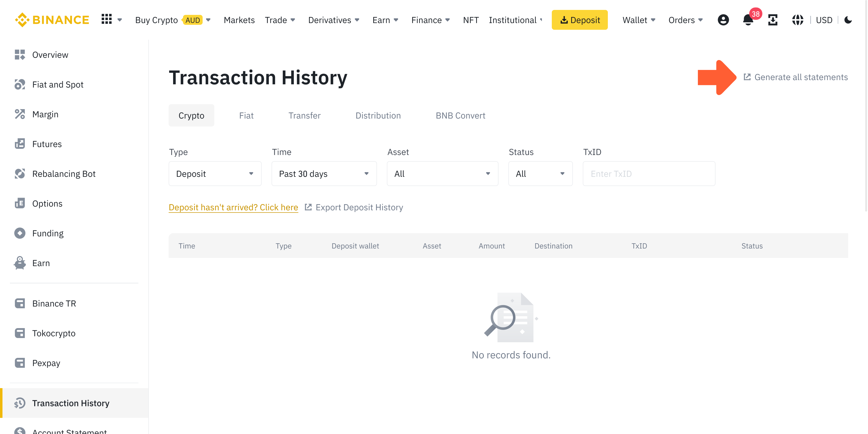Enable the Crypto filter tab selection
This screenshot has width=868, height=434.
[x=191, y=115]
